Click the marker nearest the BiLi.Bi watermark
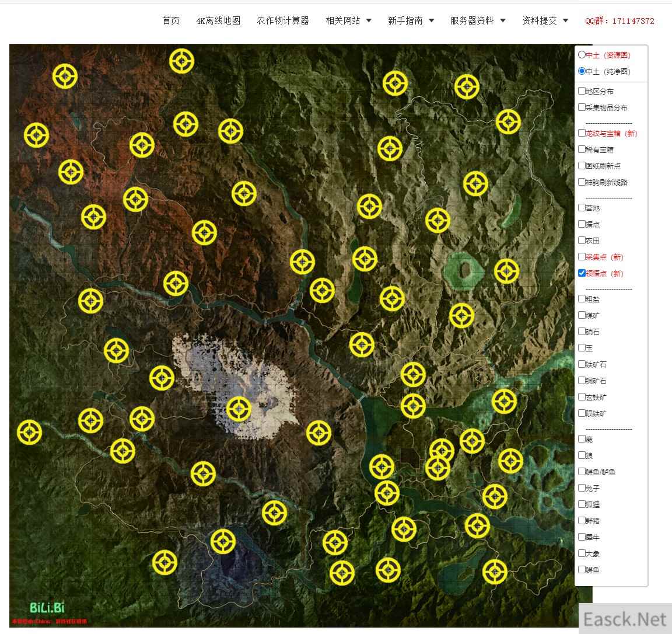This screenshot has width=672, height=634. [x=164, y=563]
